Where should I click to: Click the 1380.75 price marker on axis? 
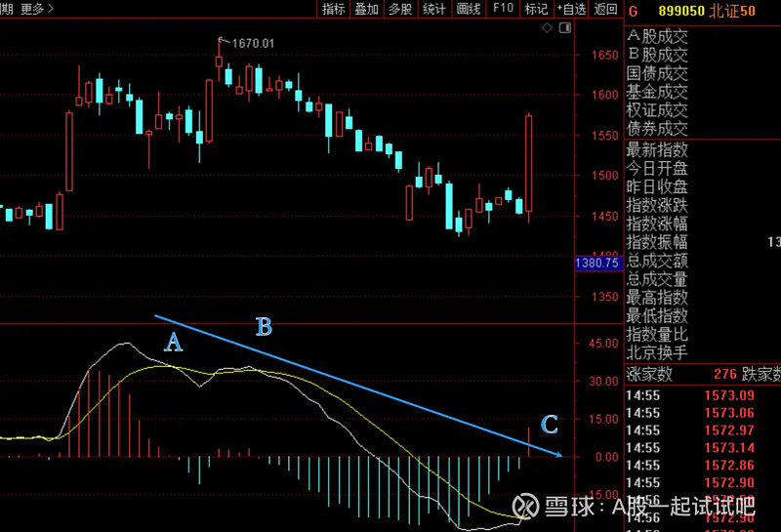click(x=597, y=263)
